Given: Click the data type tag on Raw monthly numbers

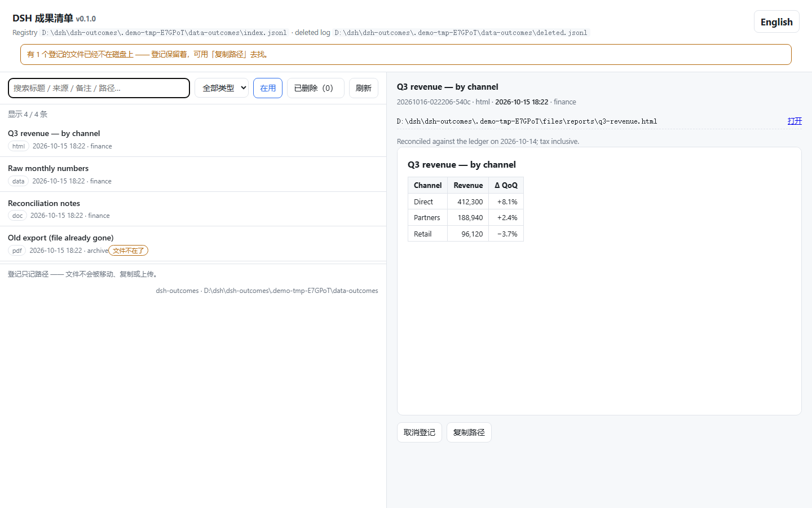Looking at the screenshot, I should tap(19, 181).
